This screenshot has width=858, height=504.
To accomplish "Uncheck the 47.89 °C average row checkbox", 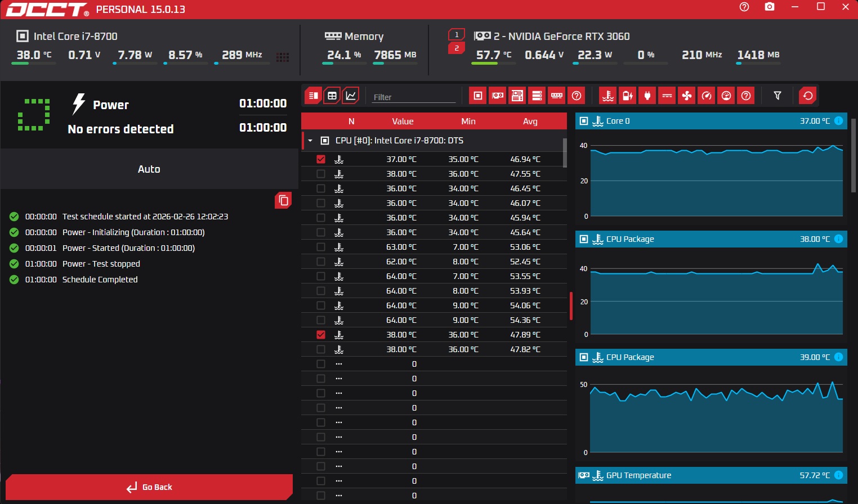I will coord(321,335).
